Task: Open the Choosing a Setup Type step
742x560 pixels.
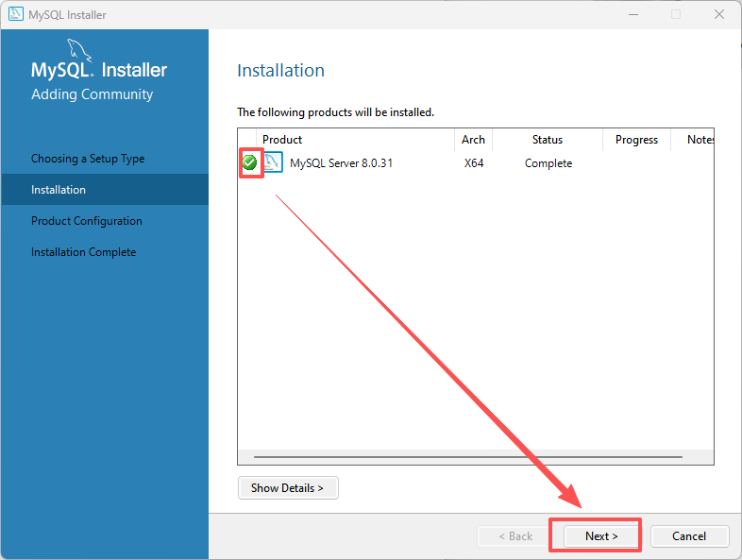Action: click(x=88, y=159)
